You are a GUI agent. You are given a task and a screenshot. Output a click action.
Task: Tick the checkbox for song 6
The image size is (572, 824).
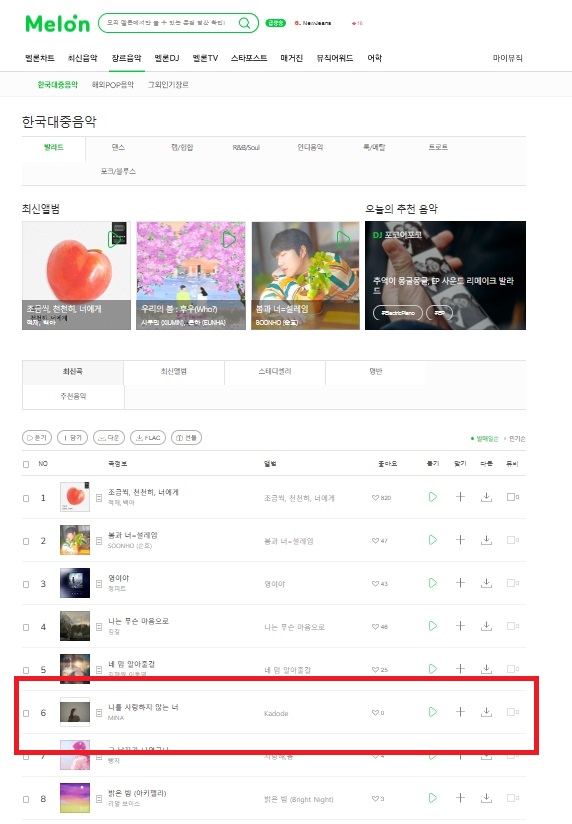(x=26, y=714)
